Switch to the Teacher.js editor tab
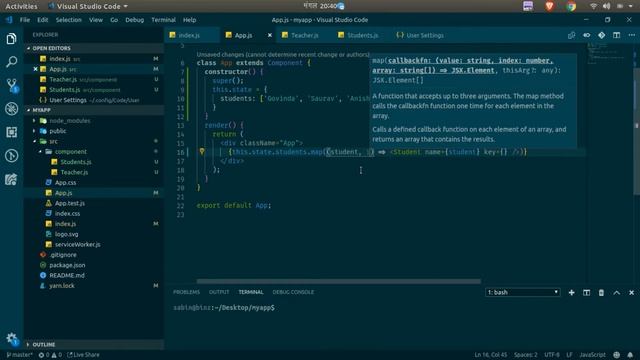This screenshot has width=640, height=360. click(x=304, y=36)
